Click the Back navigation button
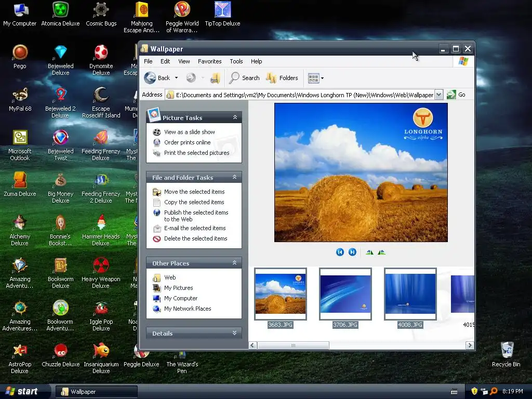The image size is (532, 399). click(x=157, y=78)
